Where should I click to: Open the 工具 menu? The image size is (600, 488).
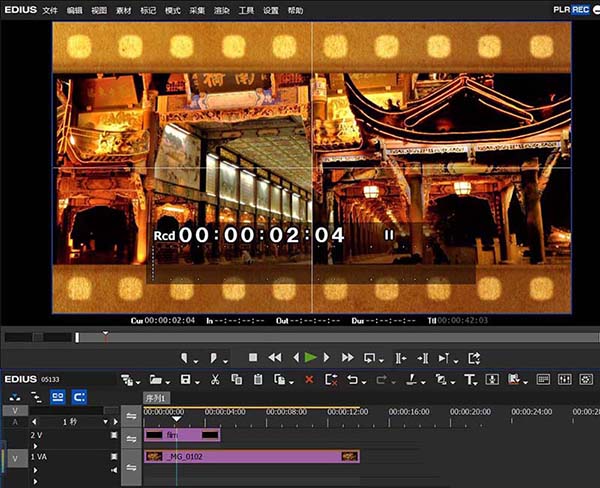(x=246, y=10)
